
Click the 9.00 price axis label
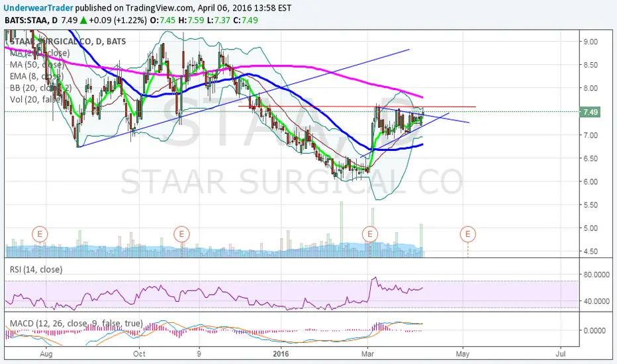pos(591,42)
